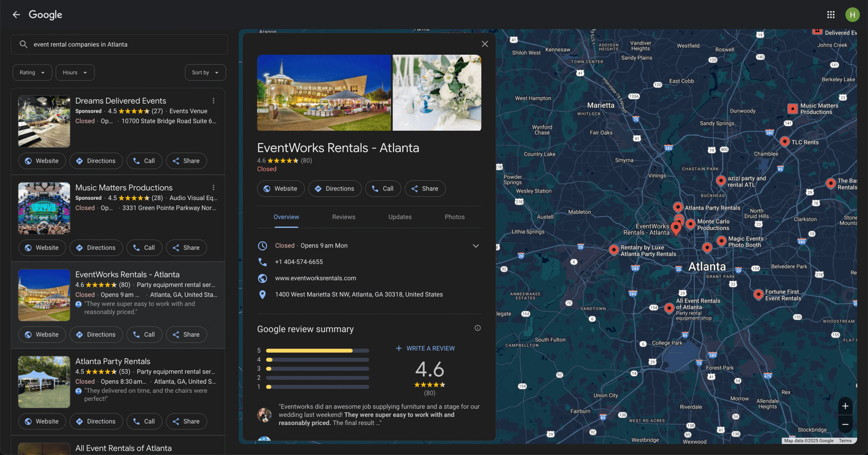Call Music Matters Productions from the list
The height and width of the screenshot is (455, 868).
click(144, 248)
